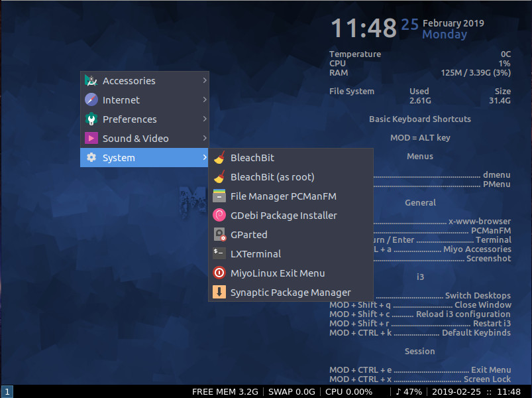Click the 'Monday' weekday text
The width and height of the screenshot is (532, 398).
[x=445, y=34]
